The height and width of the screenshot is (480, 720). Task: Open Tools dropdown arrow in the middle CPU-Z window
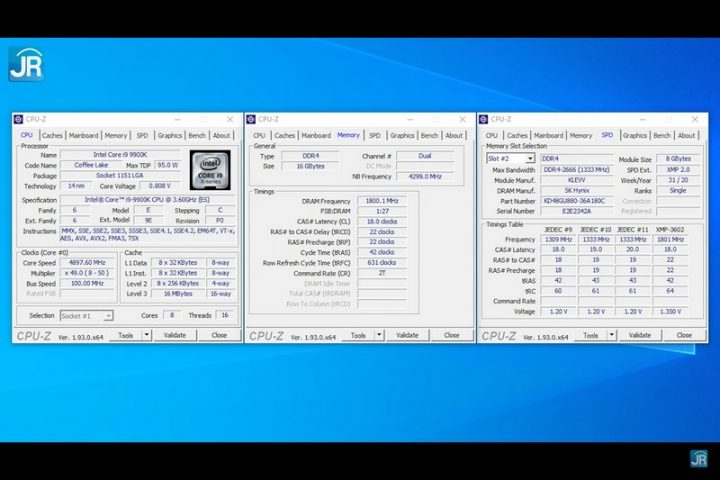(379, 335)
